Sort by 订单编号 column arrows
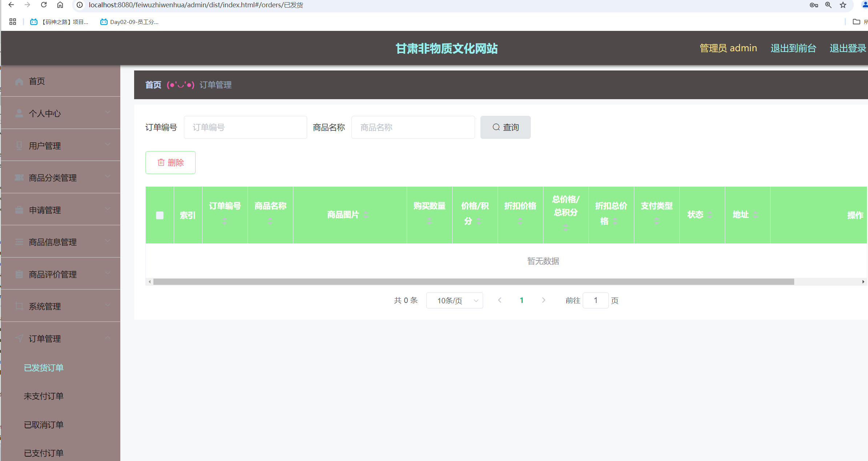 (x=225, y=221)
